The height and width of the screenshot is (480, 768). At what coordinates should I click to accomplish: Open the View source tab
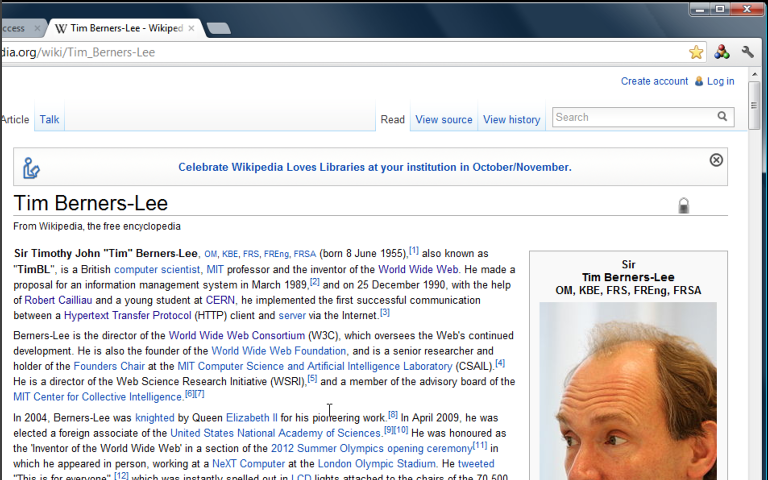[444, 120]
